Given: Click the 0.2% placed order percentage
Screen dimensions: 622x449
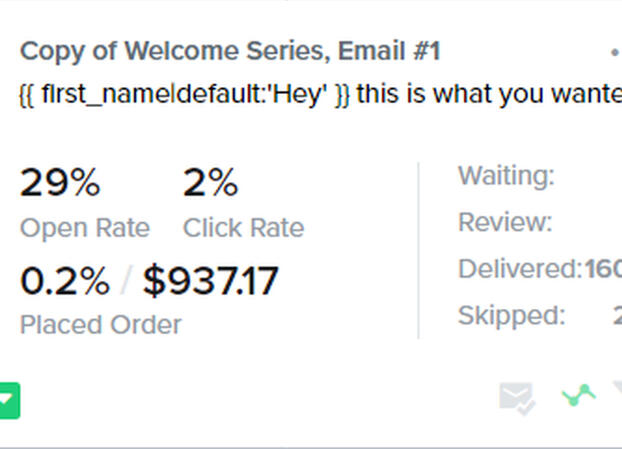Looking at the screenshot, I should click(65, 282).
